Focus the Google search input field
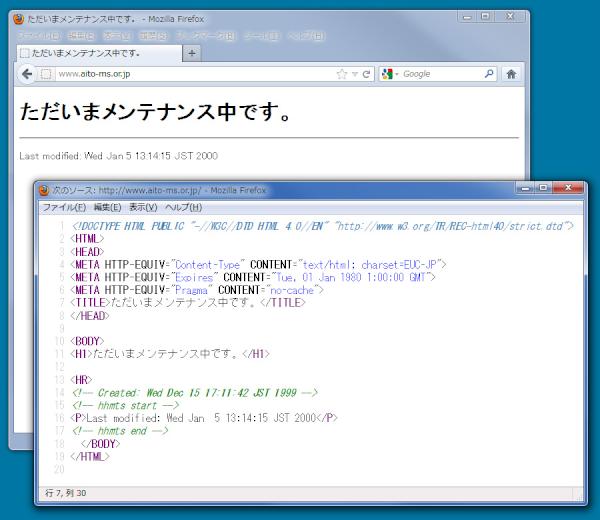 click(x=442, y=74)
